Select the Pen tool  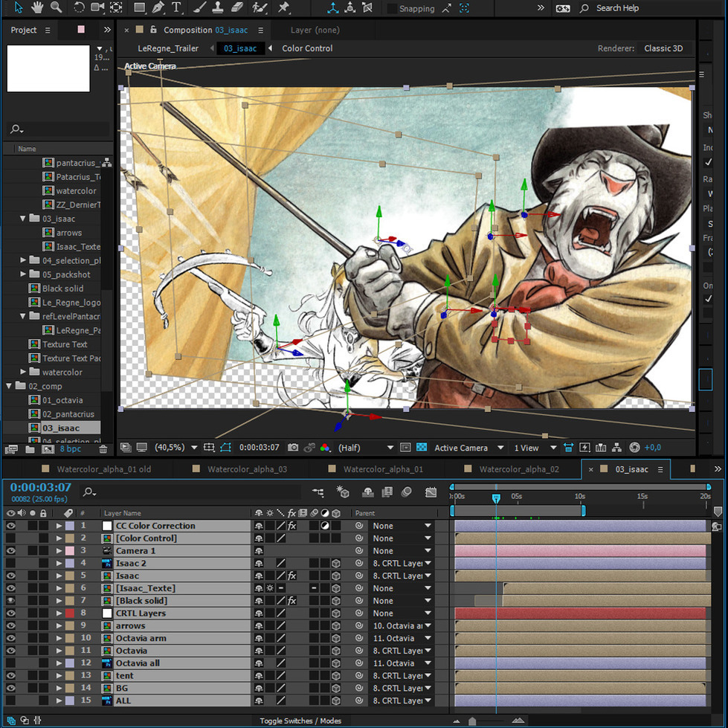click(x=158, y=7)
